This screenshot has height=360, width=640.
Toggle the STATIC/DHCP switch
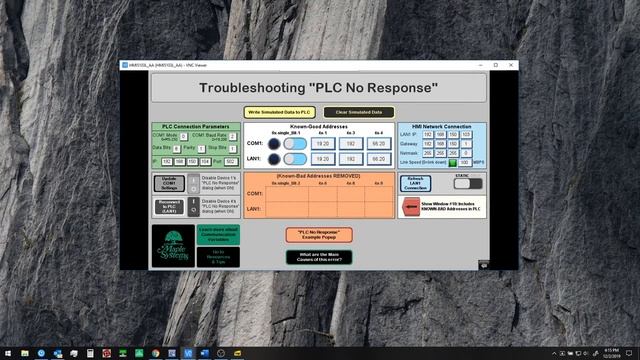tap(468, 184)
